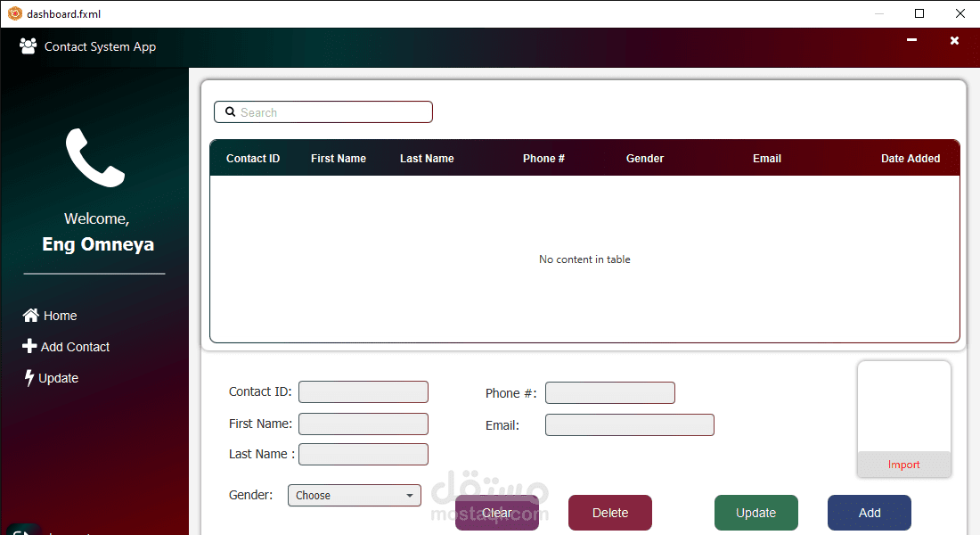Click the empty contact image preview box
This screenshot has height=535, width=980.
[903, 406]
